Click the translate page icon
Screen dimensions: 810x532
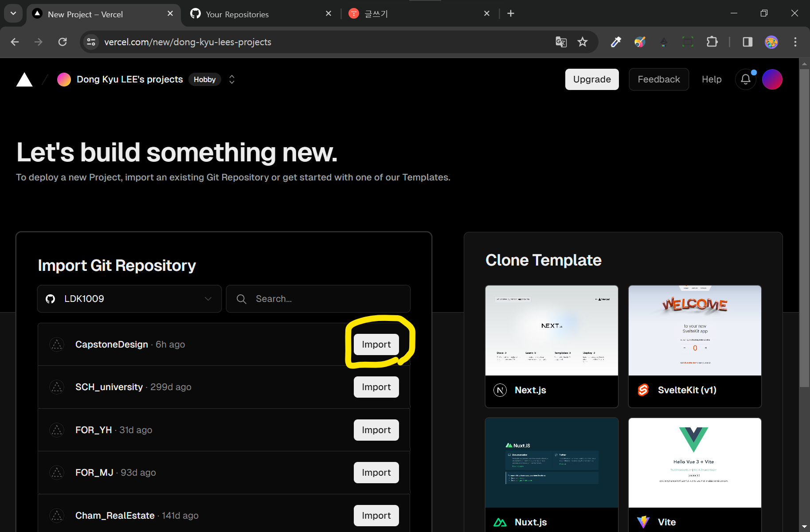561,42
